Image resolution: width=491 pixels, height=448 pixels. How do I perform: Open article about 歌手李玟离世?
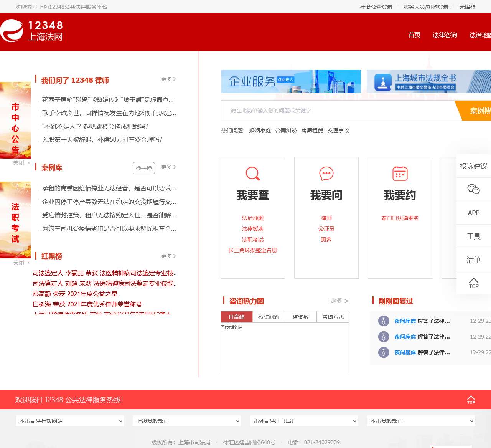coord(109,113)
